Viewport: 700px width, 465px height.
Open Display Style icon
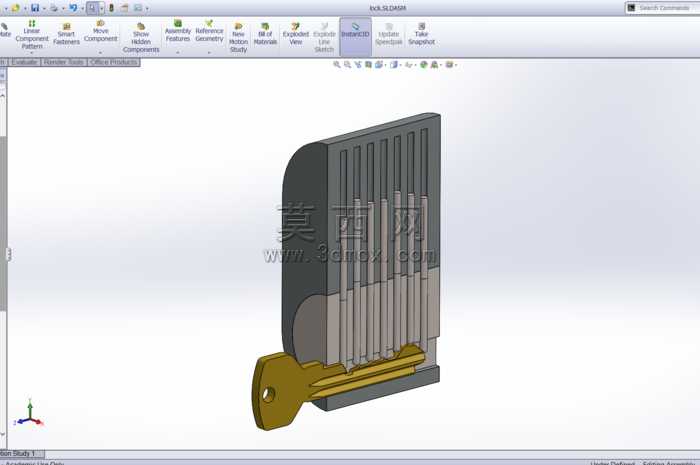(394, 65)
